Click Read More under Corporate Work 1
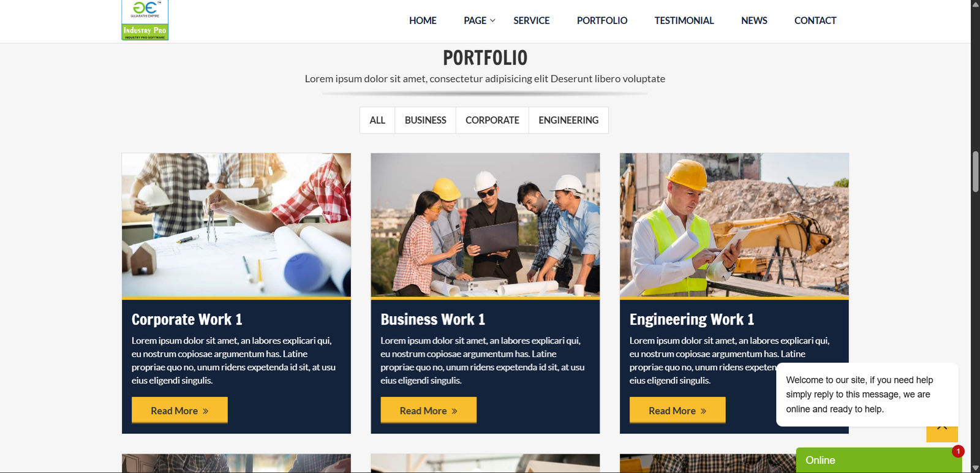 [x=179, y=410]
